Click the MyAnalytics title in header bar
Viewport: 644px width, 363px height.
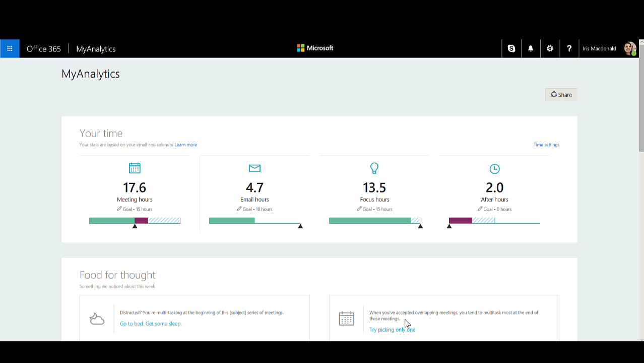(x=96, y=49)
